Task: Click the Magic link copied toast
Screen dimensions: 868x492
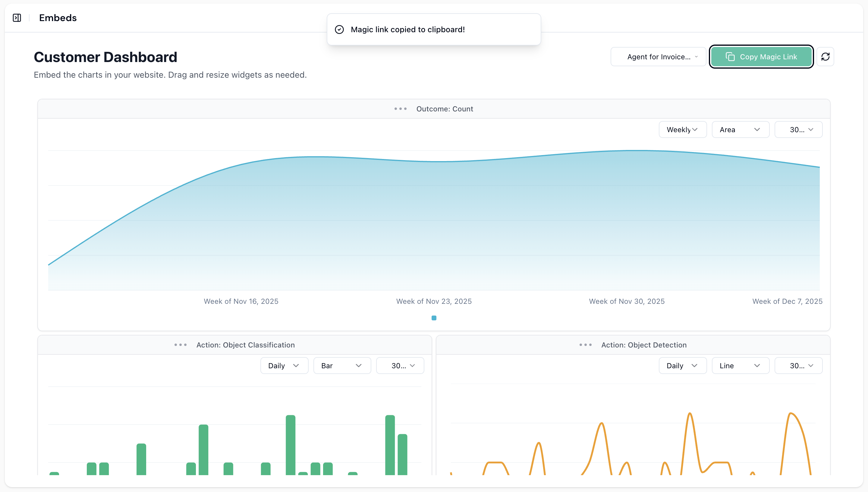Action: (x=434, y=30)
